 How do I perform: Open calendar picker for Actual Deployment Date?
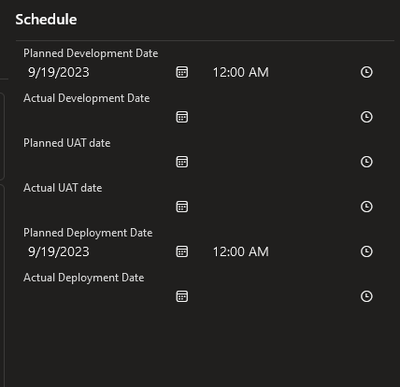(182, 296)
